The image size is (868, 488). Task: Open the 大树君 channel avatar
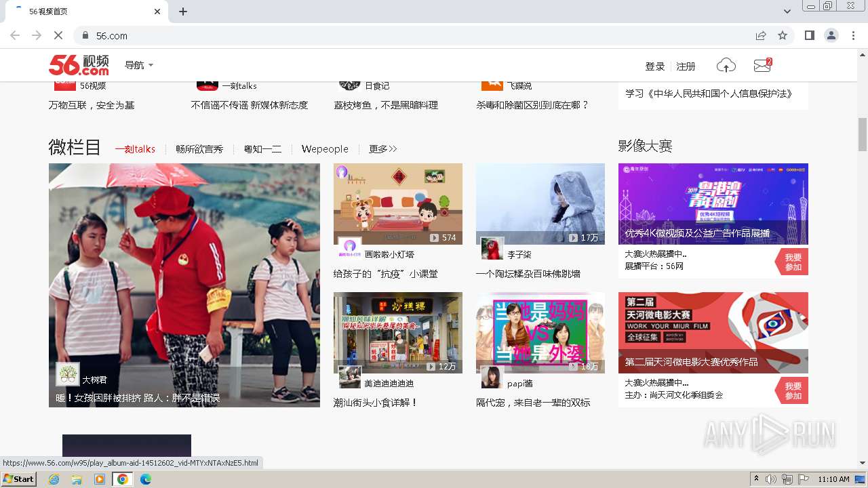[x=67, y=374]
